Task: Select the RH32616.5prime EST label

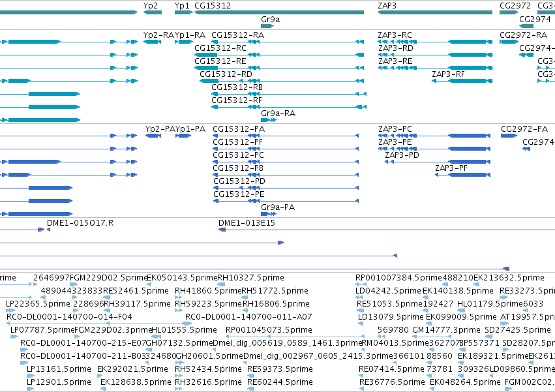Action: pyautogui.click(x=209, y=382)
